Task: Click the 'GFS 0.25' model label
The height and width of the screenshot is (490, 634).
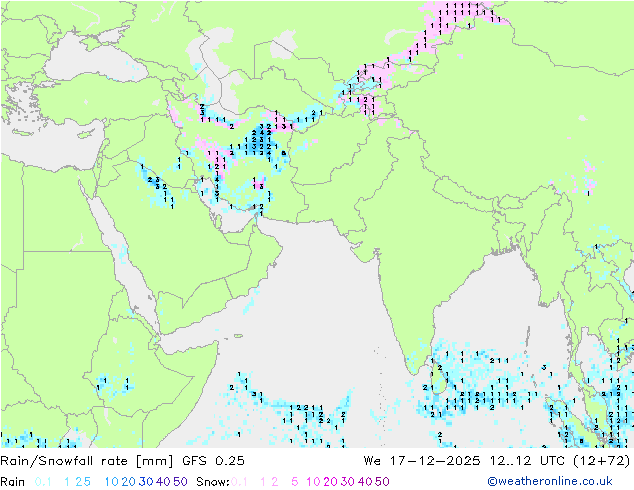Action: click(x=213, y=461)
